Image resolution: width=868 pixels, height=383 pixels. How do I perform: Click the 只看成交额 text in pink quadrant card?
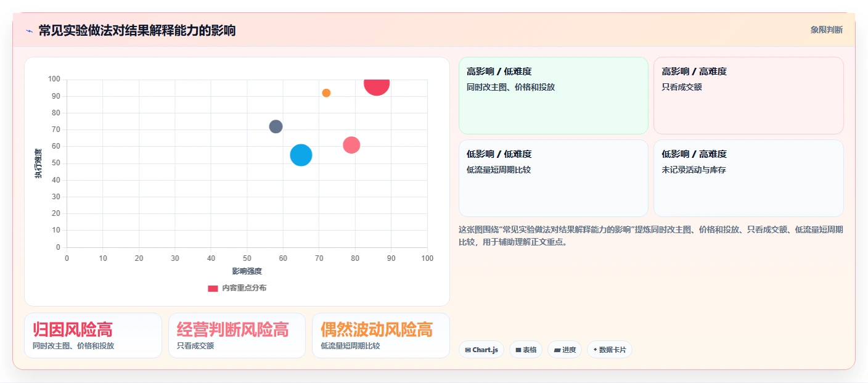(x=682, y=87)
